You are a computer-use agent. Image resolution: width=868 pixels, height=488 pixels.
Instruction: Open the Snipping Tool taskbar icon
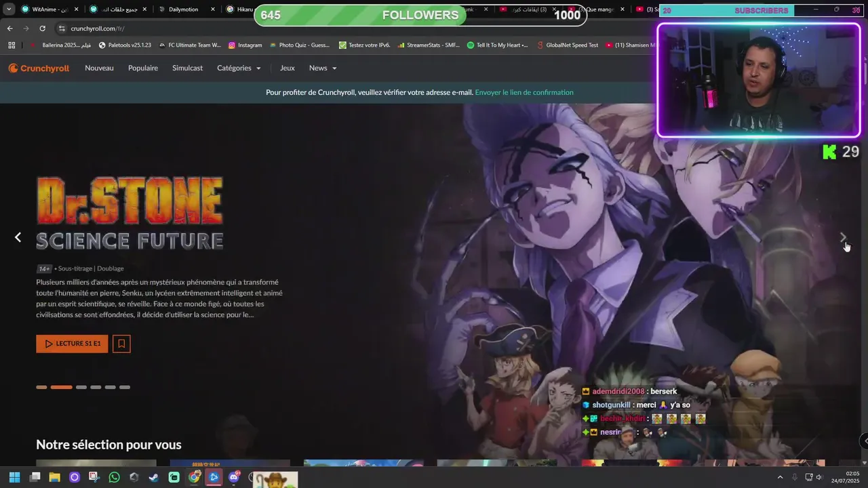tap(94, 477)
